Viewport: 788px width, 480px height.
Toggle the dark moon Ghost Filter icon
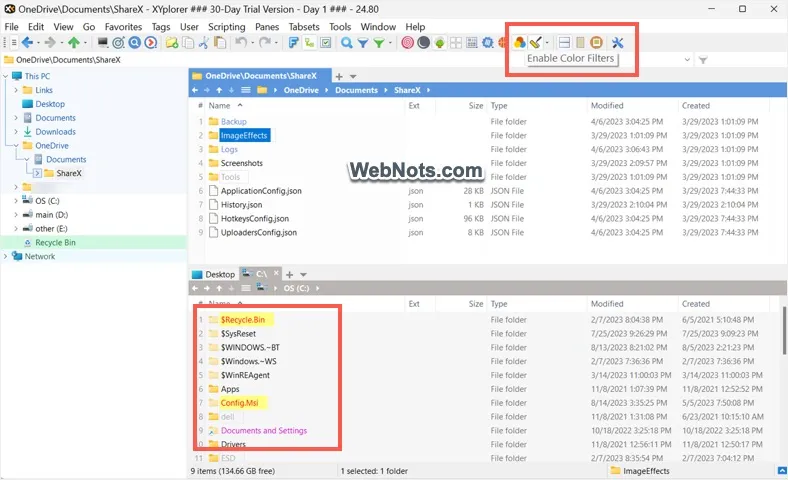[x=424, y=43]
